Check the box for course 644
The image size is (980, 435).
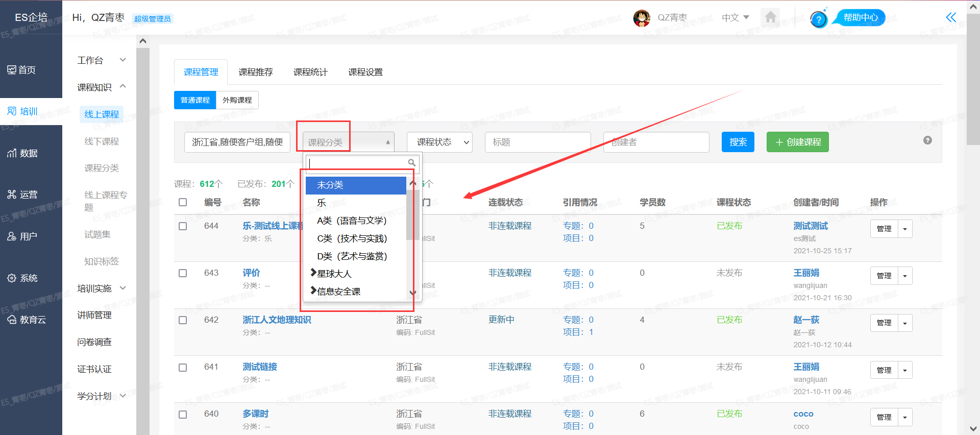tap(183, 226)
